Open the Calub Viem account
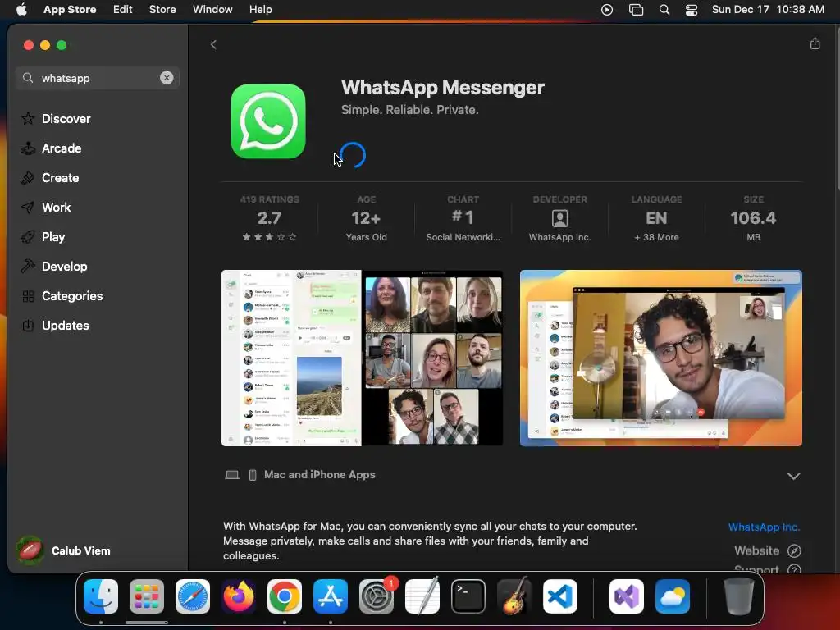The height and width of the screenshot is (630, 840). point(64,550)
